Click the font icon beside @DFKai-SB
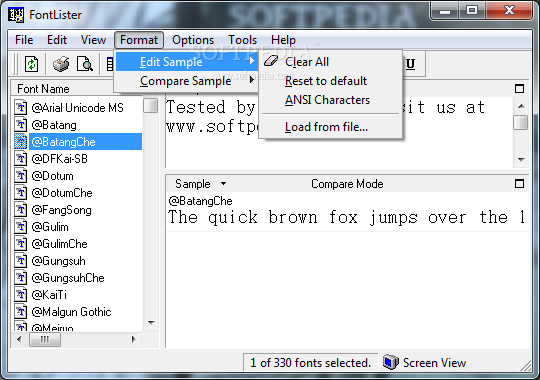 pos(21,158)
